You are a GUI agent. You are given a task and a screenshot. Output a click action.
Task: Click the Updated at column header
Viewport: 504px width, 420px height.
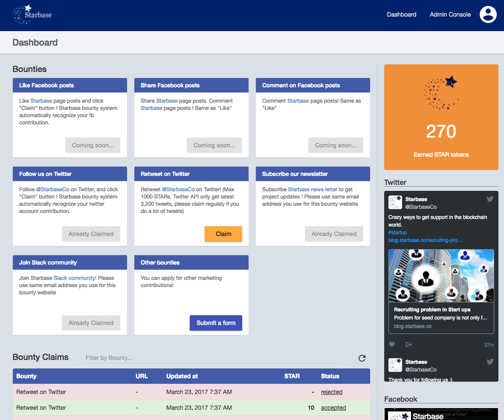click(182, 376)
